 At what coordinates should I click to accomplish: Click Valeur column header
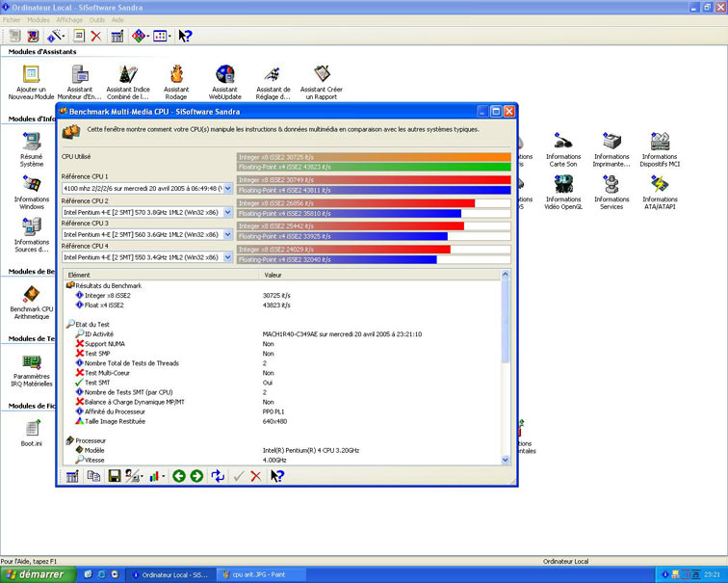(x=379, y=275)
